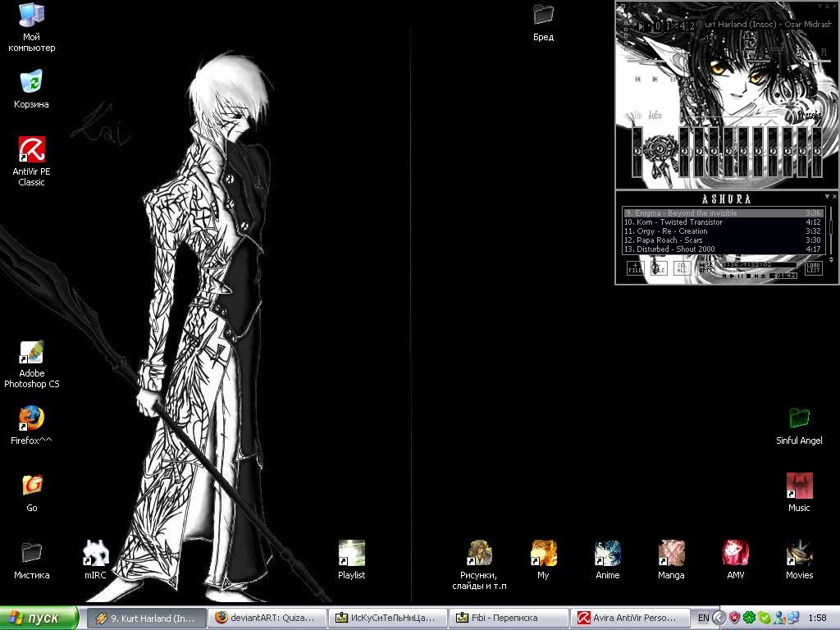Open the playlist MISC OPTS button
840x630 pixels.
(705, 268)
